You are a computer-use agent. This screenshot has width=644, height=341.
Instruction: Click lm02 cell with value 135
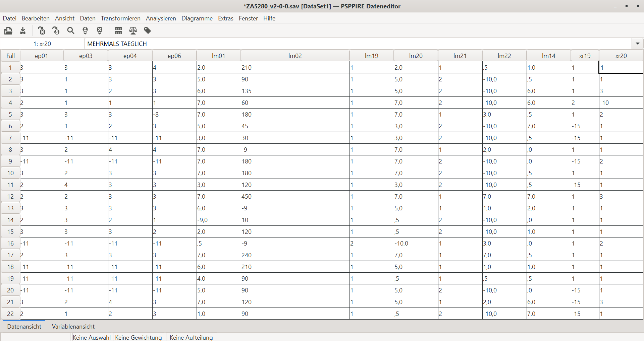(x=295, y=91)
